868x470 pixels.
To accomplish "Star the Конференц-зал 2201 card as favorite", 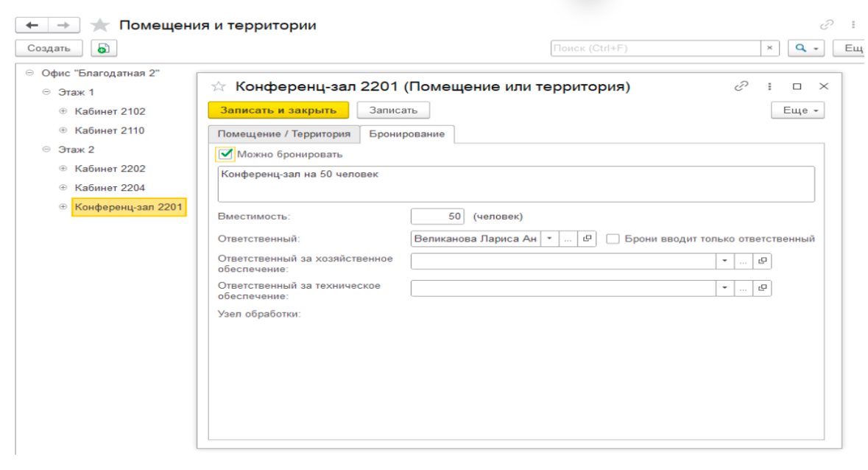I will pyautogui.click(x=219, y=86).
